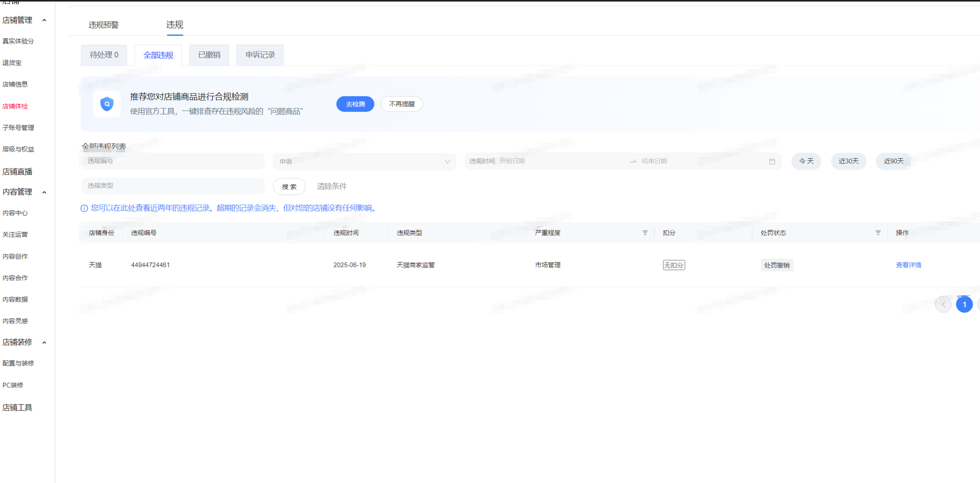
Task: Collapse the 内容管理 sidebar section
Action: [x=44, y=192]
